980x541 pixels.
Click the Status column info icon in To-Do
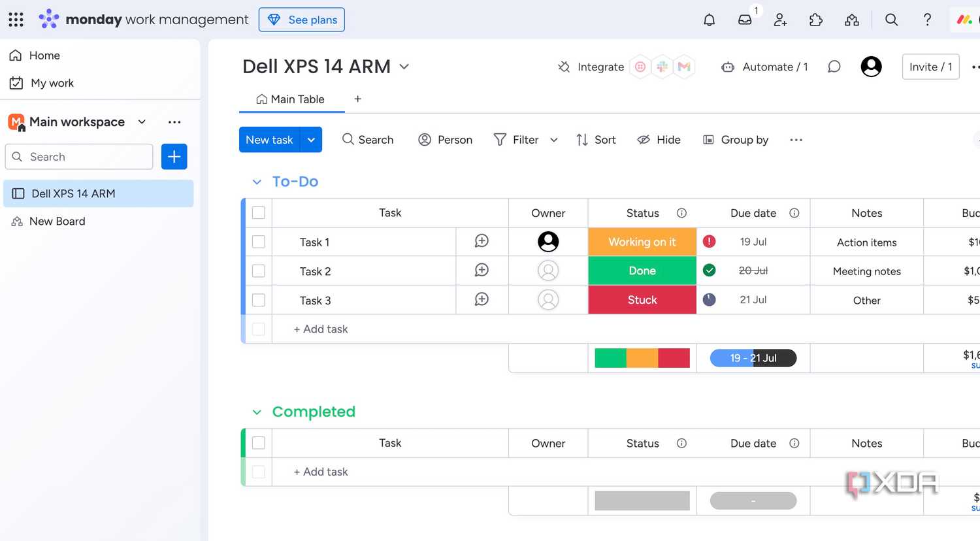pos(681,213)
